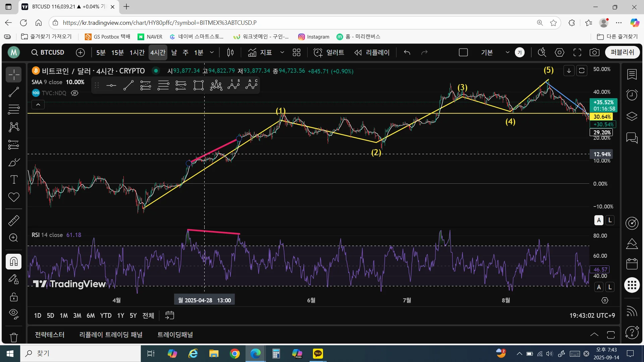Toggle auto scale A on price axis
Screen dimensions: 644x362
point(599,220)
